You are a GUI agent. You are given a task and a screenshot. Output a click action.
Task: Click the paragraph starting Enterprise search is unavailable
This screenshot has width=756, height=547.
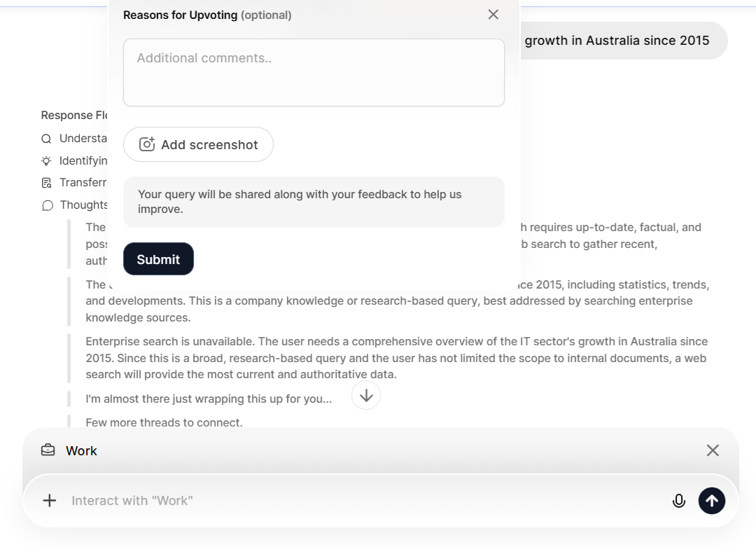pos(396,358)
